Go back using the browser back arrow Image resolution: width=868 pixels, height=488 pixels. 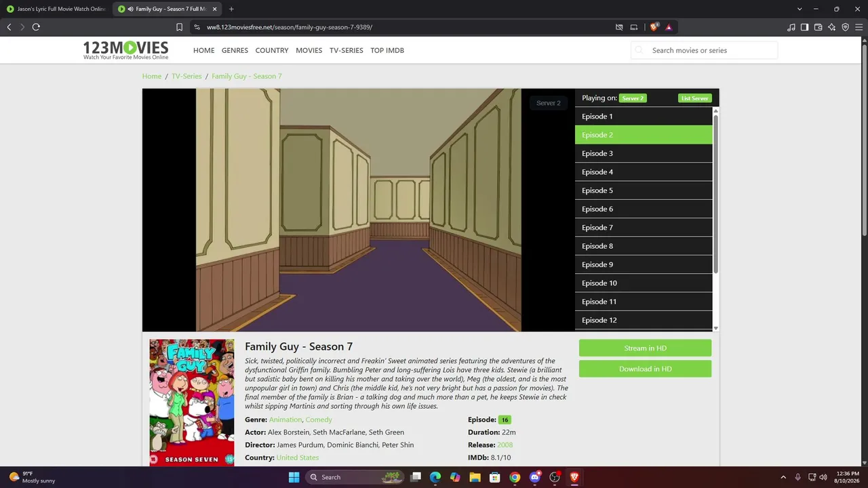pos(9,27)
